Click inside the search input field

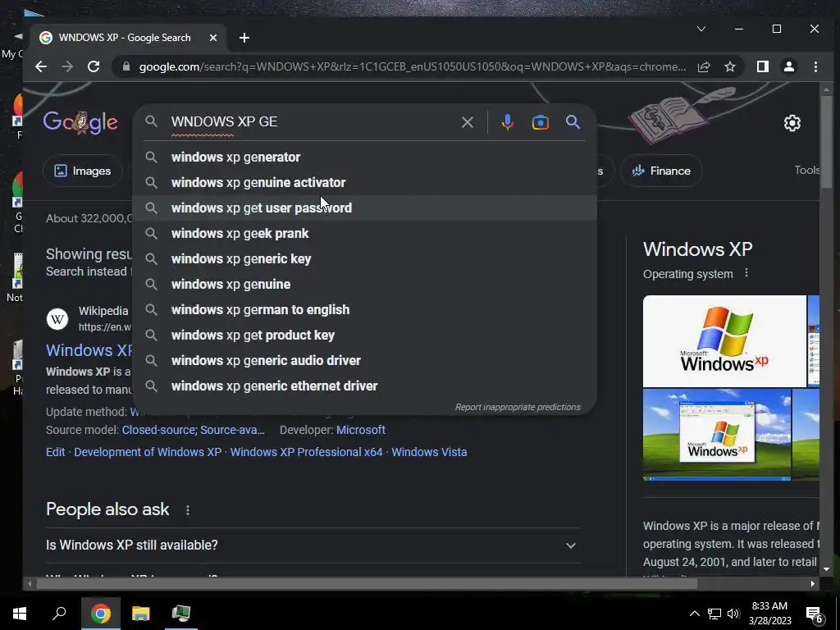313,121
